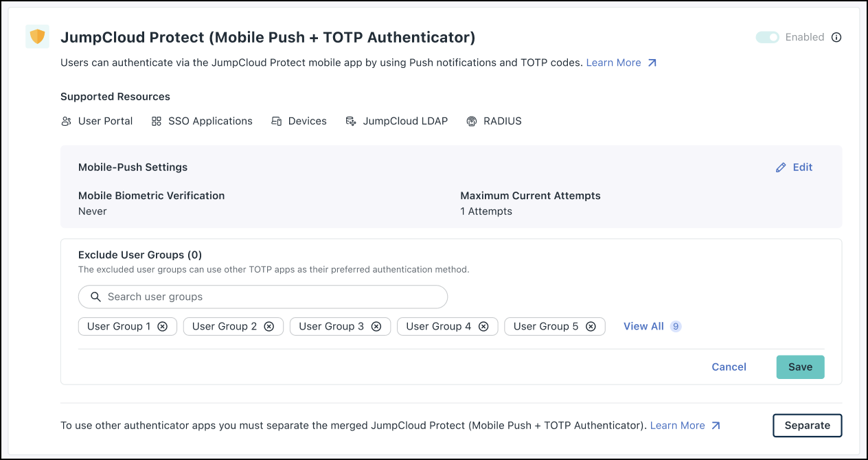Viewport: 868px width, 460px height.
Task: Select the JumpCloud LDAP resource icon
Action: click(x=351, y=121)
